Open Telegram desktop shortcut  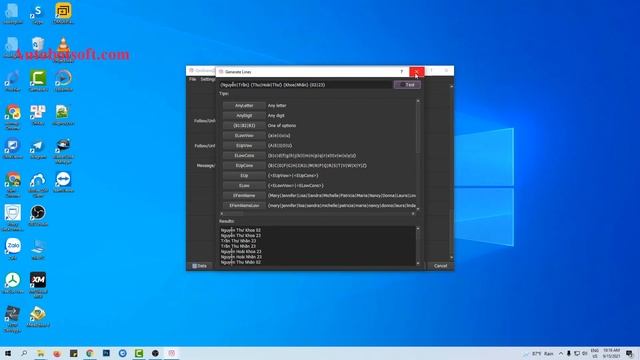[38, 149]
